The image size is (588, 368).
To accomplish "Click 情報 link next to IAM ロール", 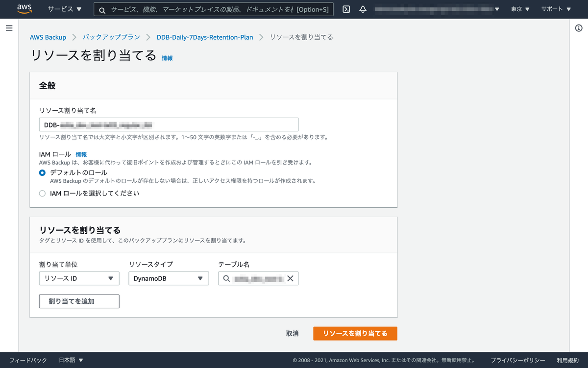I will 81,154.
